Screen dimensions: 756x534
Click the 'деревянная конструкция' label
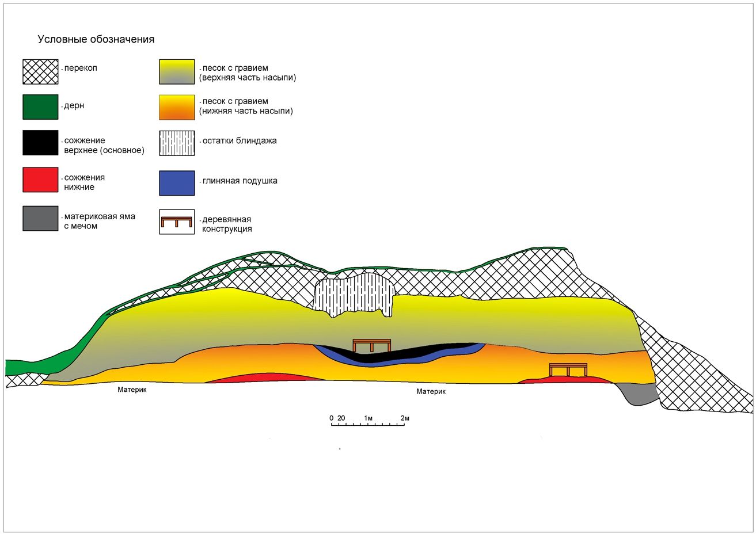coord(227,224)
